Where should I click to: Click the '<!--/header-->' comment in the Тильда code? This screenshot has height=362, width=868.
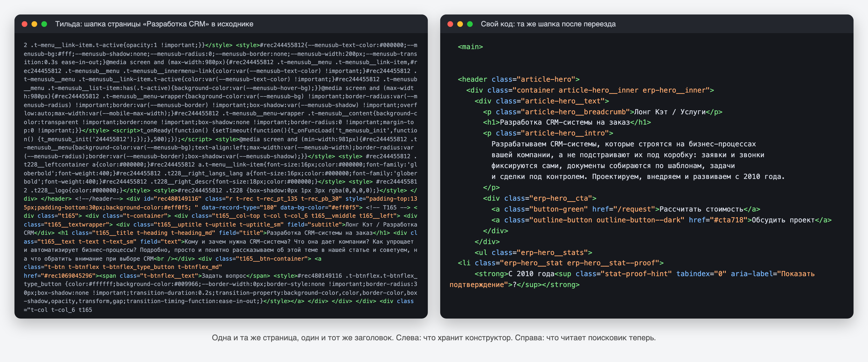99,199
